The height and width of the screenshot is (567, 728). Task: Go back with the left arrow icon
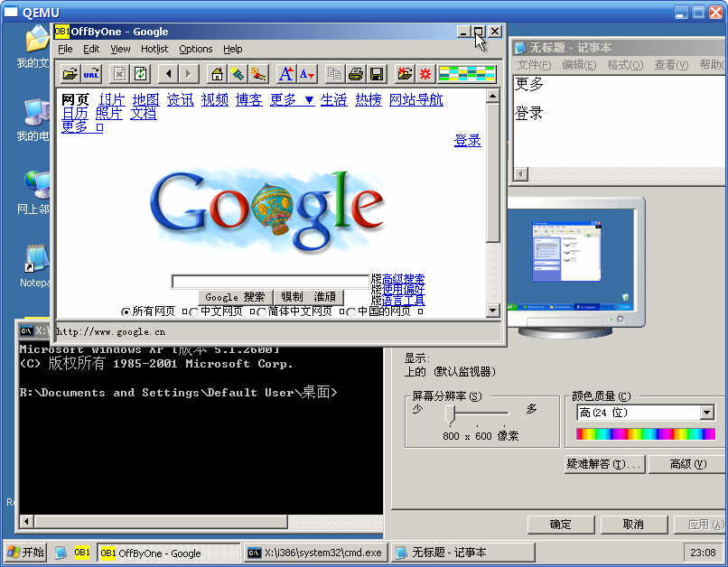point(168,74)
